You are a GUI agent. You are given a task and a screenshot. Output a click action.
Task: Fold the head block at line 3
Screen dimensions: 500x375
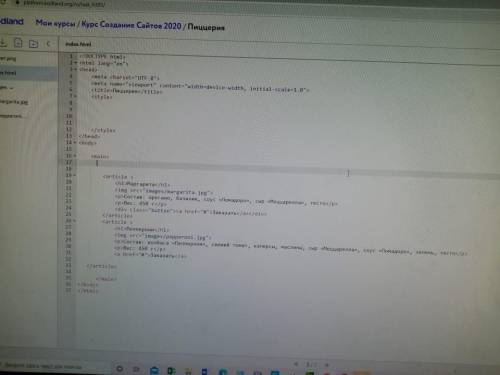pos(76,69)
